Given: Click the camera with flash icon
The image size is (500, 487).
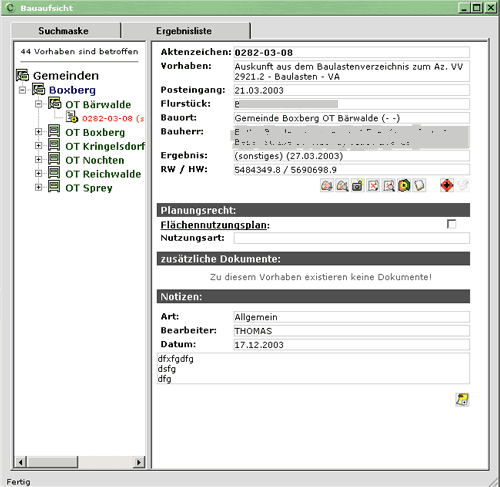Looking at the screenshot, I should (357, 185).
